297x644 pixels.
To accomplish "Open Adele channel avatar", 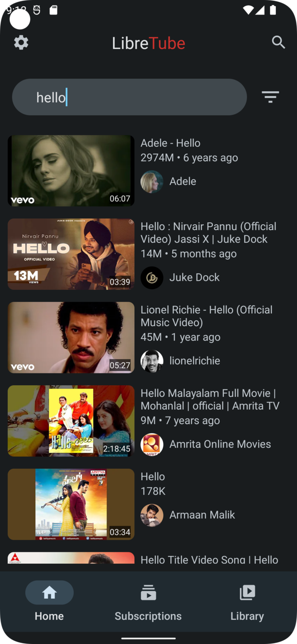I will point(152,182).
